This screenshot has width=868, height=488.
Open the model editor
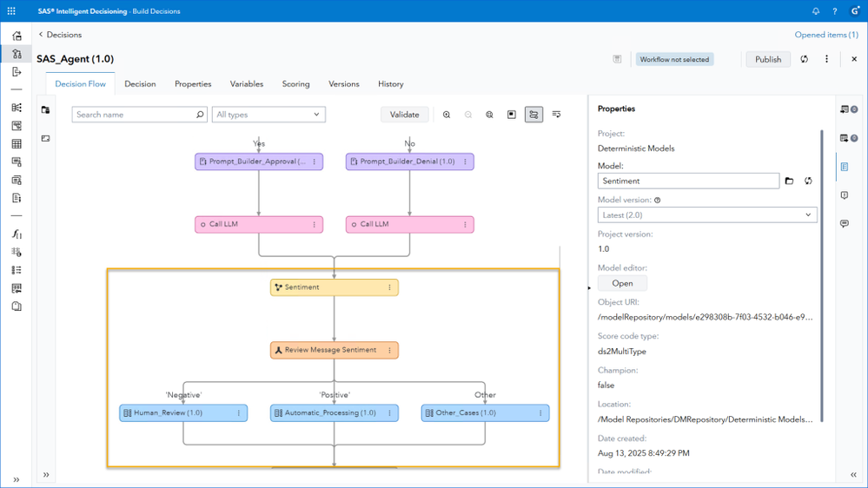pos(622,283)
